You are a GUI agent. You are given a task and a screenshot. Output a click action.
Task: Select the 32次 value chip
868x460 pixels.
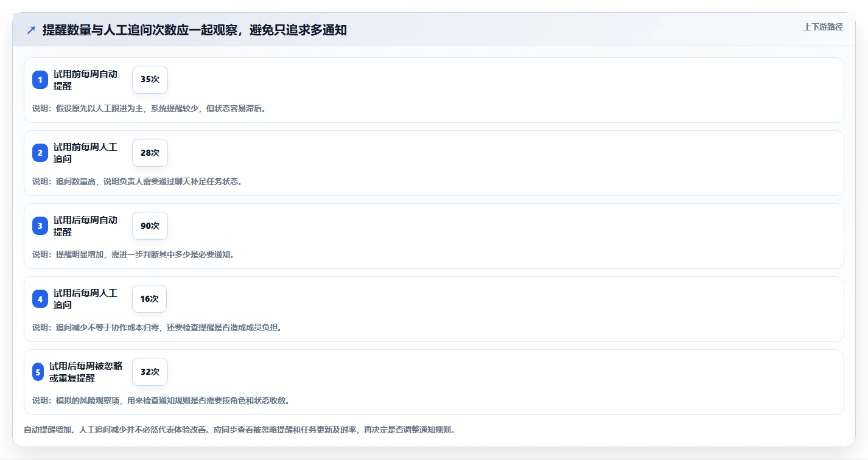click(x=150, y=372)
